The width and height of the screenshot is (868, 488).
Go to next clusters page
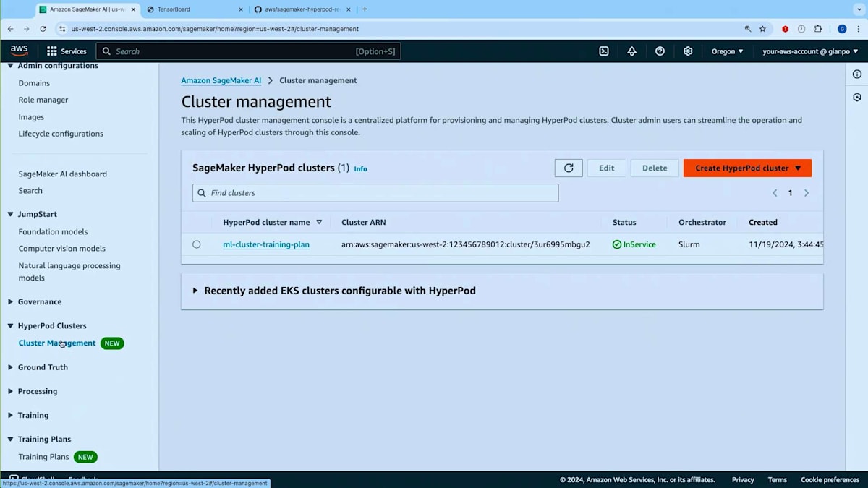(807, 193)
